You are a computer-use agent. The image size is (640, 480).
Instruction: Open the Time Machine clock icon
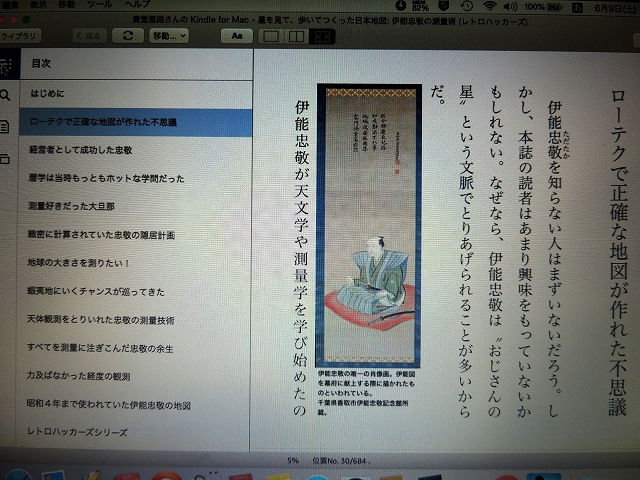pos(467,6)
